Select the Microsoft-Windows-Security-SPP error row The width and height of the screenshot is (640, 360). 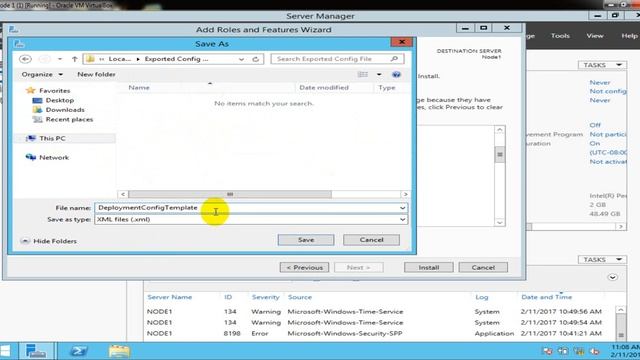pos(380,333)
